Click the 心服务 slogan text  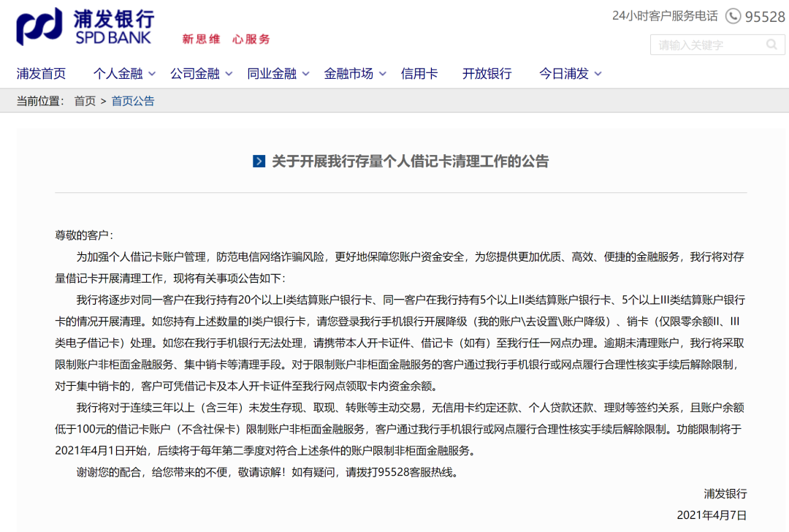pyautogui.click(x=250, y=39)
